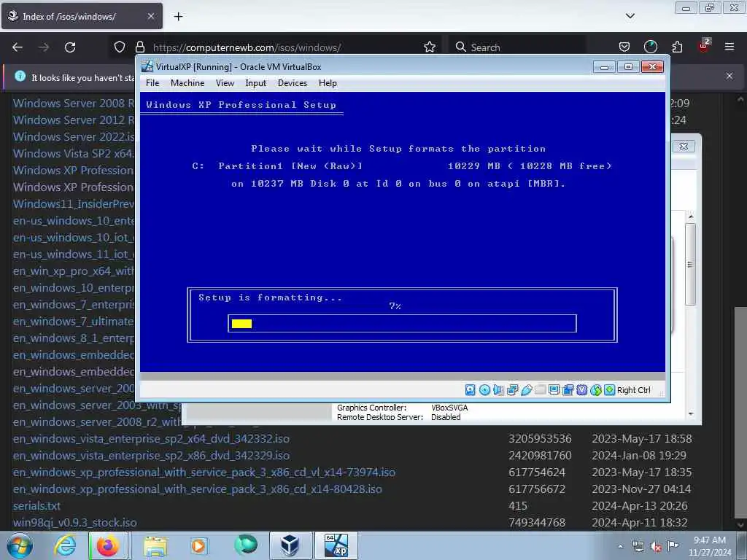
Task: Select the Index of /isos/windows/ tab
Action: pyautogui.click(x=82, y=16)
